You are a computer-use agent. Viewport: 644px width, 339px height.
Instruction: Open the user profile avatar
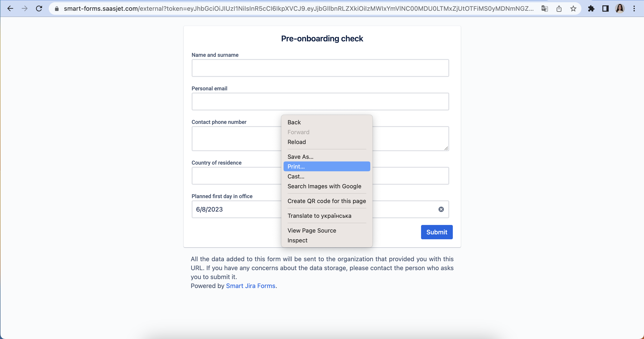click(x=620, y=8)
